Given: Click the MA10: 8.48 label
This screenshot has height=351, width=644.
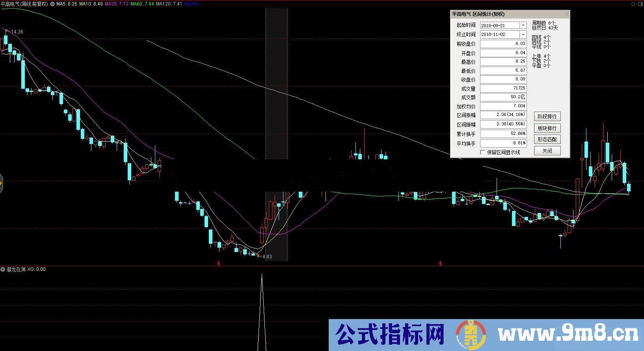Looking at the screenshot, I should (91, 4).
